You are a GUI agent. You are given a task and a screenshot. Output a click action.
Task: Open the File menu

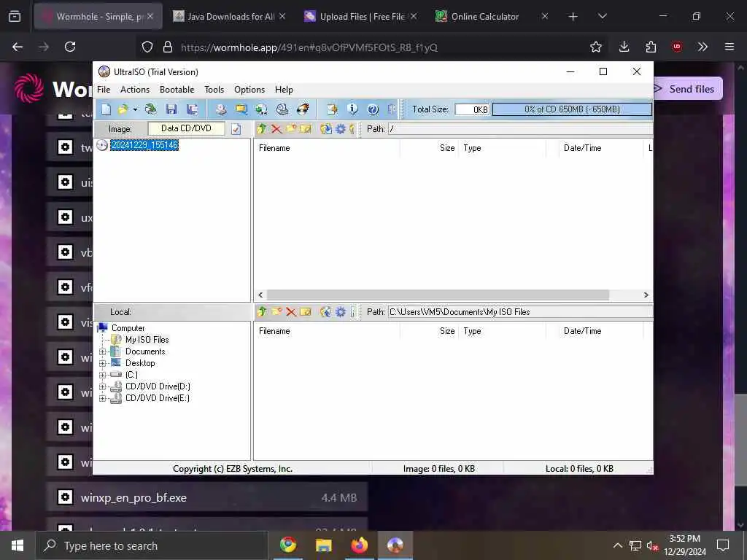104,90
